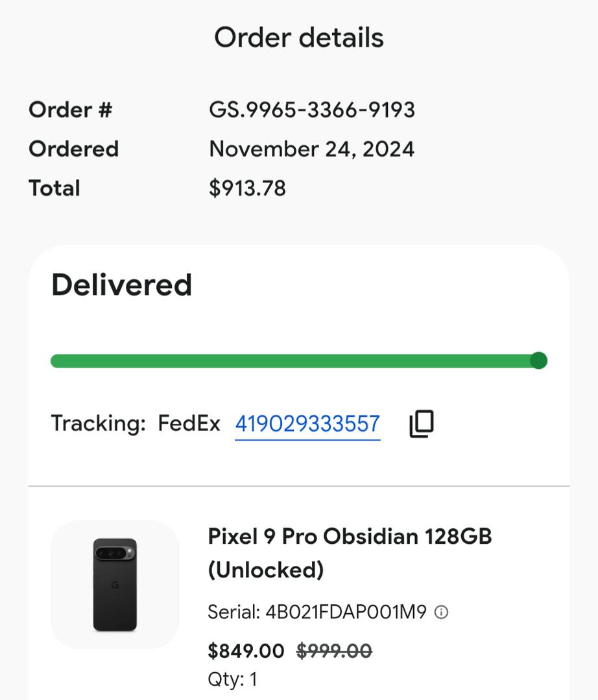Viewport: 598px width, 700px height.
Task: Click the Total label
Action: pyautogui.click(x=54, y=189)
